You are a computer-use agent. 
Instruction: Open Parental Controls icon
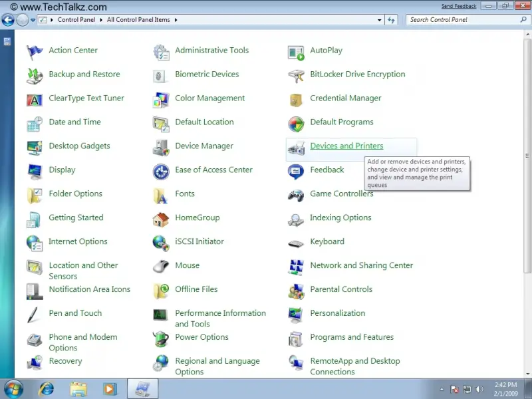pyautogui.click(x=296, y=291)
